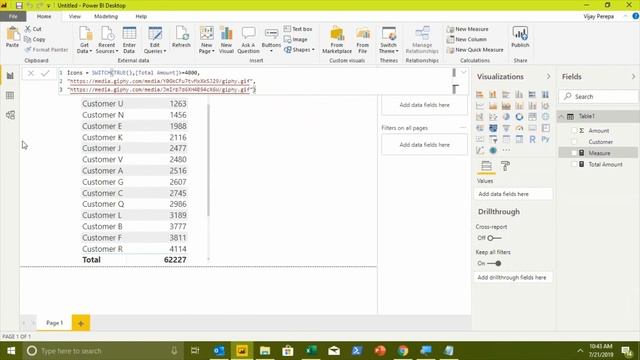Insert an Image from the ribbon
The width and height of the screenshot is (640, 360).
point(296,40)
